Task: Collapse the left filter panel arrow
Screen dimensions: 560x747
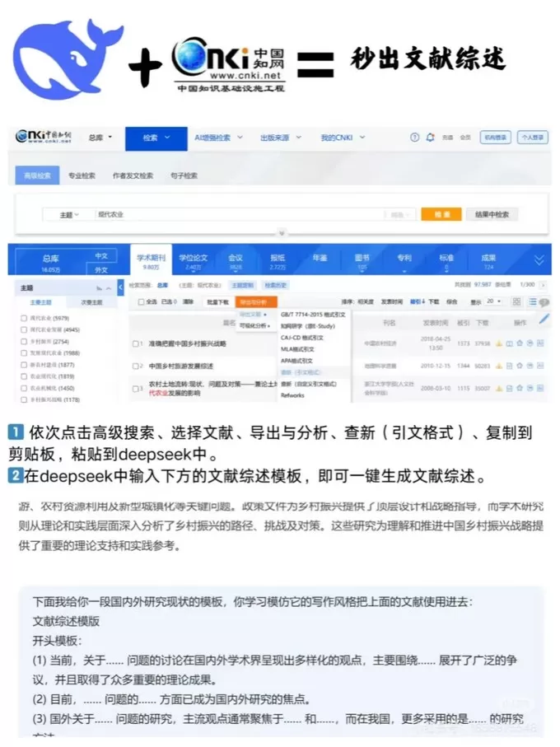Action: (120, 287)
